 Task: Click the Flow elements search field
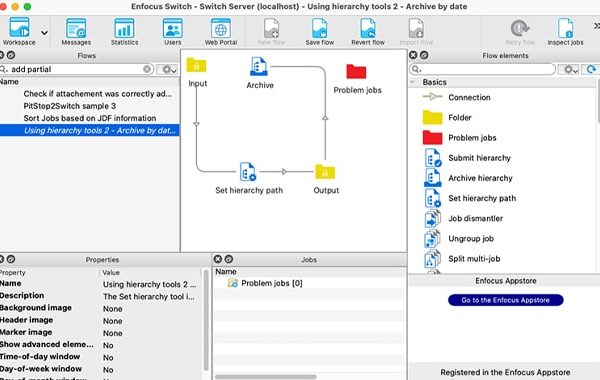(x=483, y=69)
